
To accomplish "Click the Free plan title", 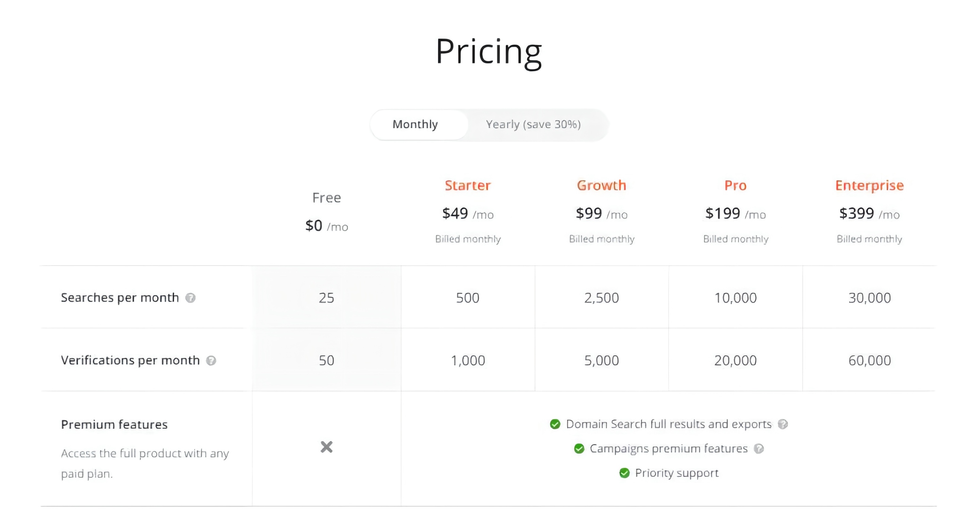I will [326, 198].
